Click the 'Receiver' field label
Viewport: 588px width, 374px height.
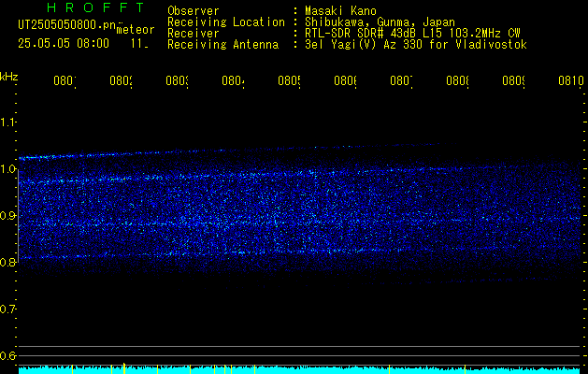[194, 34]
